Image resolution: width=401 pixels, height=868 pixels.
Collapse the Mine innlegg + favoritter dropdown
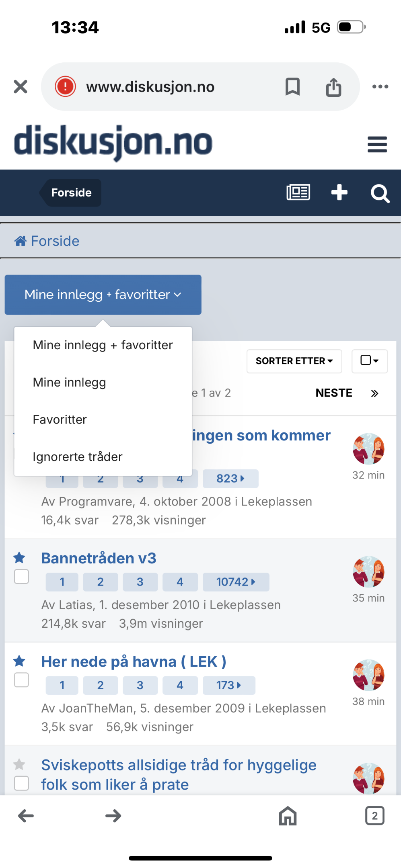[x=103, y=295]
